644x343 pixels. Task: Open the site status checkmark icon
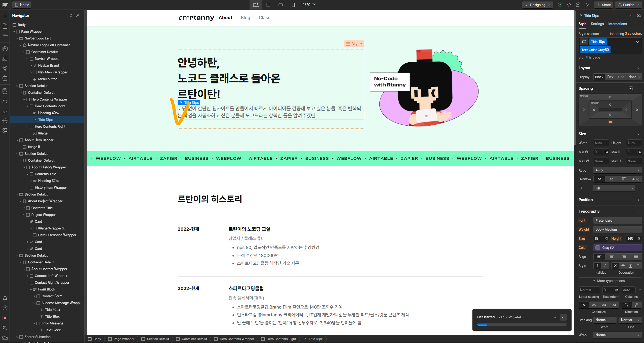(x=560, y=5)
